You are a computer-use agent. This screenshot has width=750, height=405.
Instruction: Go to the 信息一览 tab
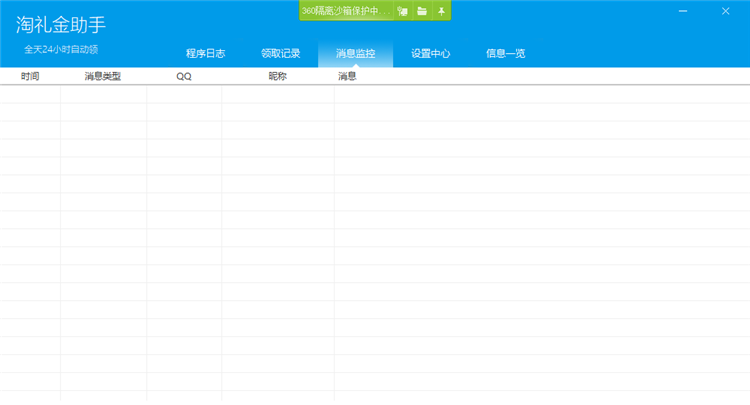click(506, 53)
